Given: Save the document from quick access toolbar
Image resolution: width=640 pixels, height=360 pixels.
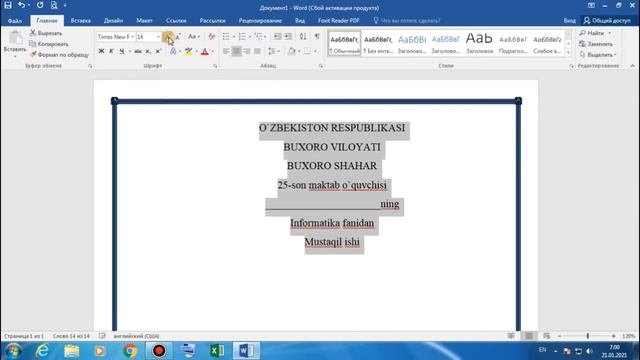Looking at the screenshot, I should pyautogui.click(x=8, y=5).
